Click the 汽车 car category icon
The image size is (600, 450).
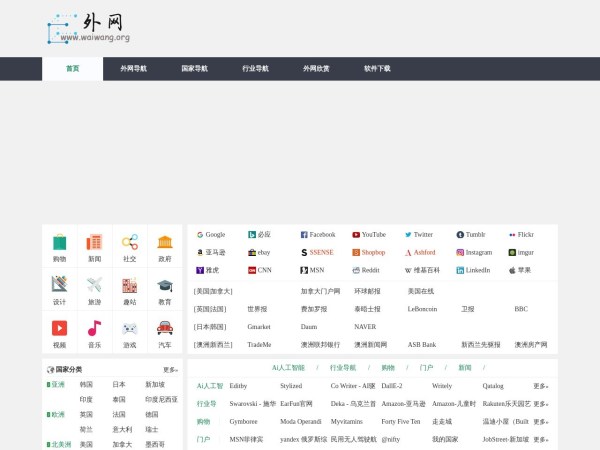click(164, 328)
